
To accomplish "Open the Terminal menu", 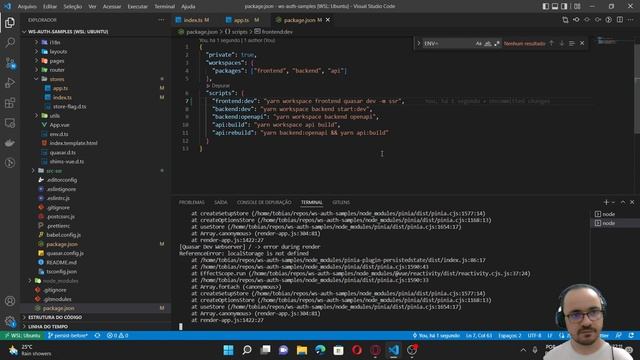I will tap(164, 7).
